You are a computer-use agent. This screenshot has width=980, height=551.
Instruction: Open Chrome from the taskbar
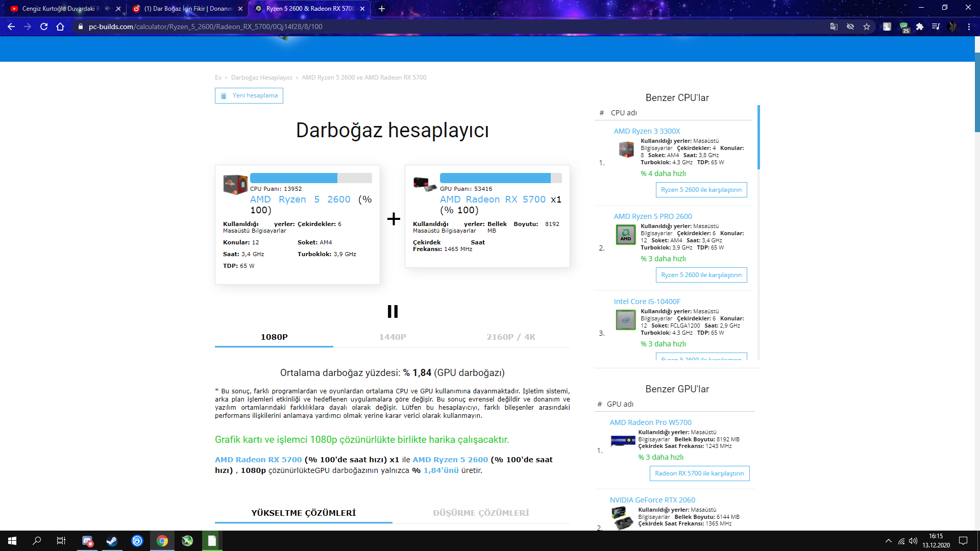click(162, 541)
